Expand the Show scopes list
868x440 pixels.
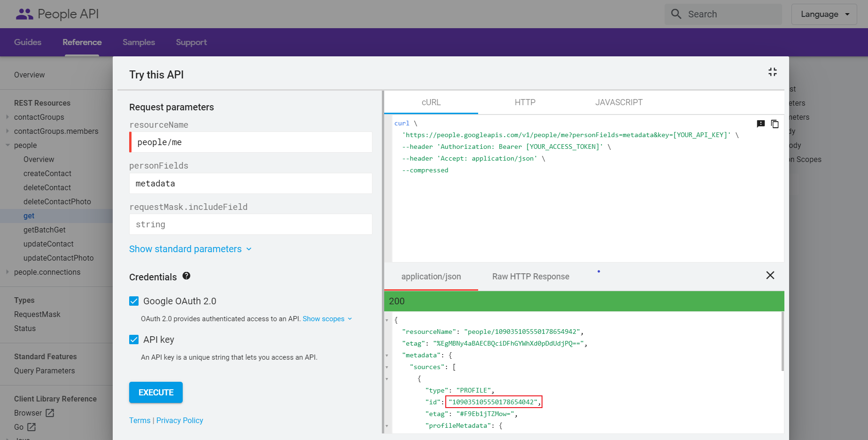[x=327, y=319]
